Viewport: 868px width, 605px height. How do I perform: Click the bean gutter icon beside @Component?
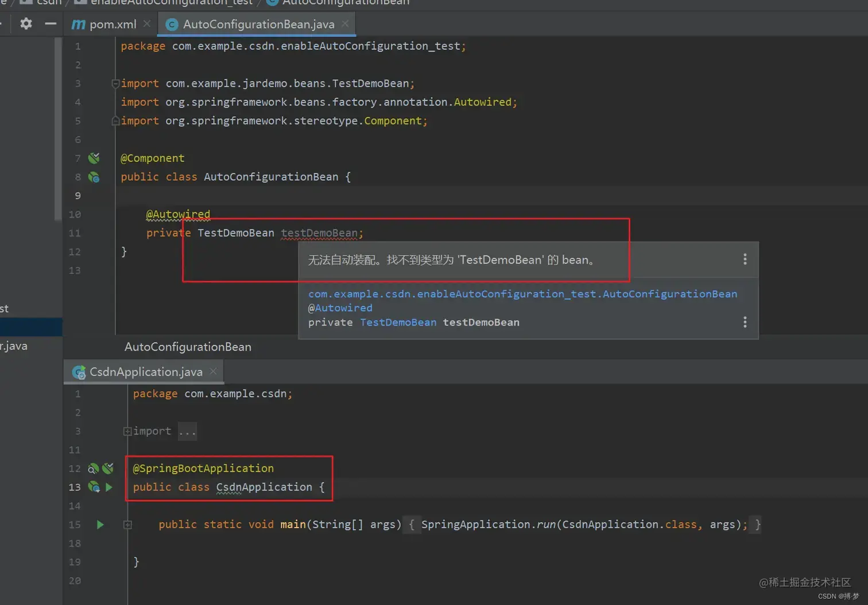click(x=94, y=158)
